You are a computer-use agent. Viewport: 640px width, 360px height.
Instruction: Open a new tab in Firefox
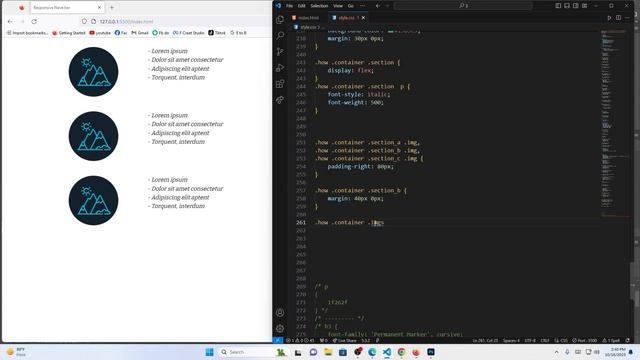pyautogui.click(x=112, y=7)
